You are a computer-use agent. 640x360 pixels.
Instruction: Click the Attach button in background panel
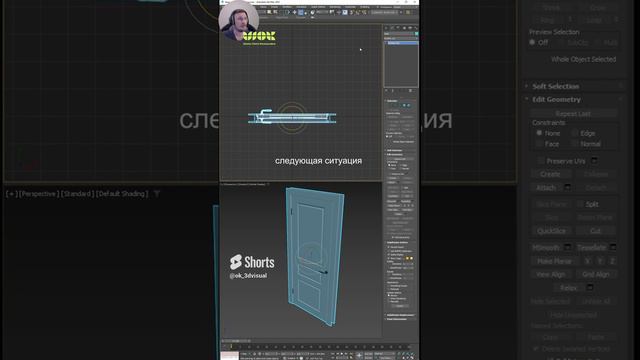pyautogui.click(x=546, y=187)
